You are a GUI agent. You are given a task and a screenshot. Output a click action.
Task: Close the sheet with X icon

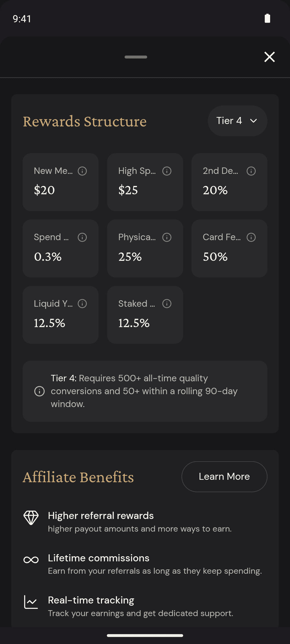coord(270,57)
